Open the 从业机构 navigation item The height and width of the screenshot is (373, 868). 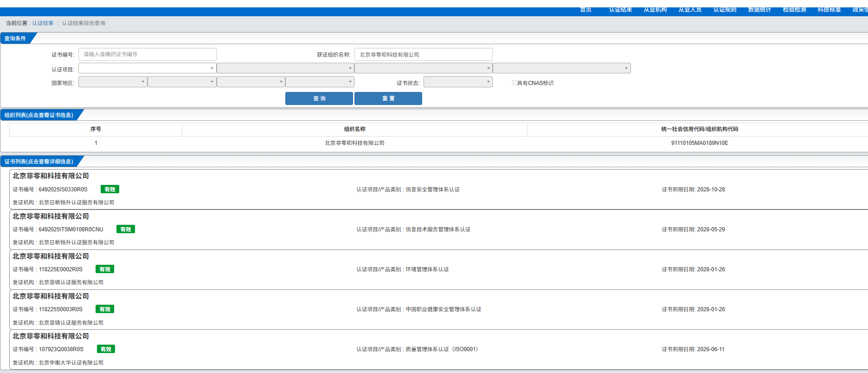[655, 10]
